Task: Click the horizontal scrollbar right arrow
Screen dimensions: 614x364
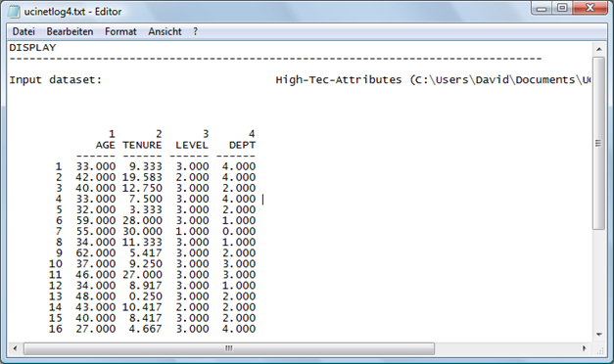Action: (x=585, y=348)
